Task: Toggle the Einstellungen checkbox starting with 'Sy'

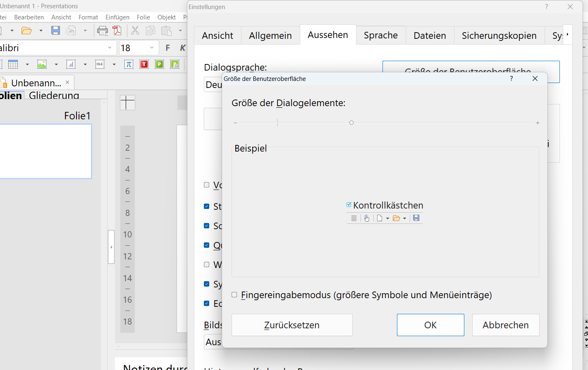Action: 207,284
